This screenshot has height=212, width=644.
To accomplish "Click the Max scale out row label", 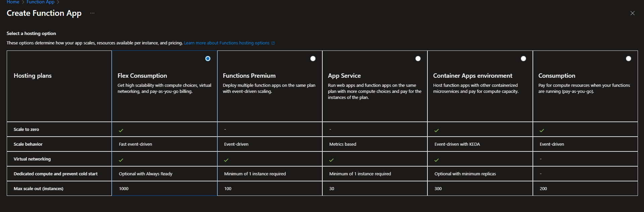I will click(x=39, y=188).
